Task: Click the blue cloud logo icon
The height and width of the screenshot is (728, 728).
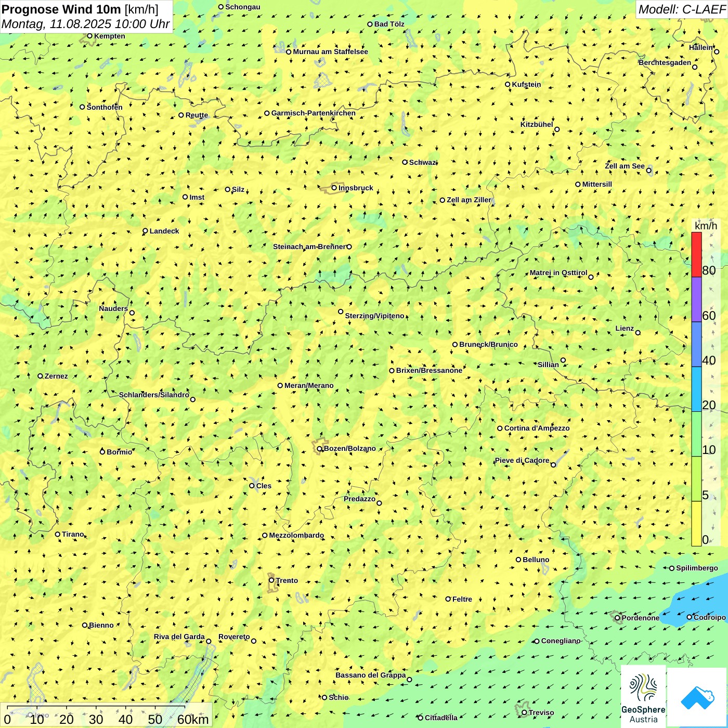Action: point(697,698)
